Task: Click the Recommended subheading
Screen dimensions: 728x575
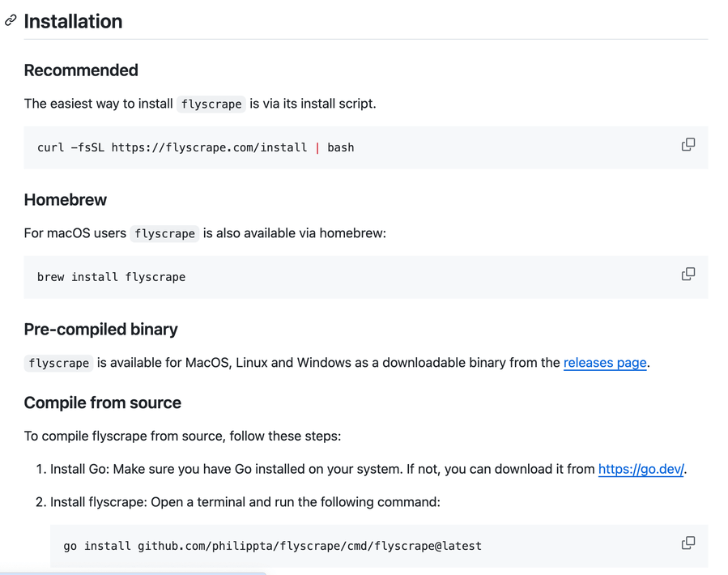Action: pyautogui.click(x=81, y=70)
